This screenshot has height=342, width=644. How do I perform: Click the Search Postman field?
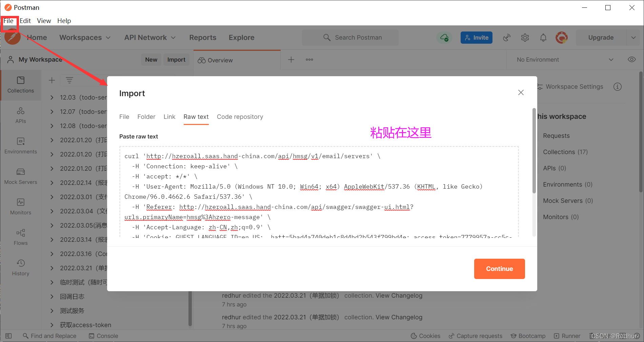[350, 38]
